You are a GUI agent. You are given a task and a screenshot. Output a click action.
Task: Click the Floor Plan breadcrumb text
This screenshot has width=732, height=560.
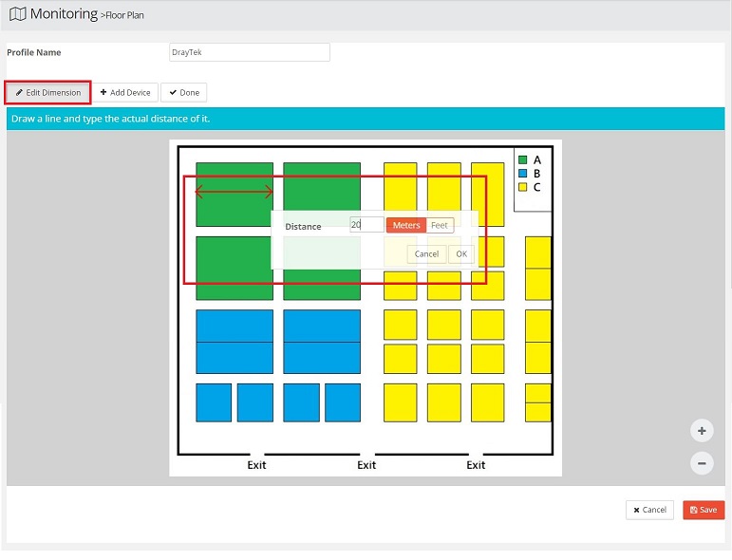click(x=124, y=15)
